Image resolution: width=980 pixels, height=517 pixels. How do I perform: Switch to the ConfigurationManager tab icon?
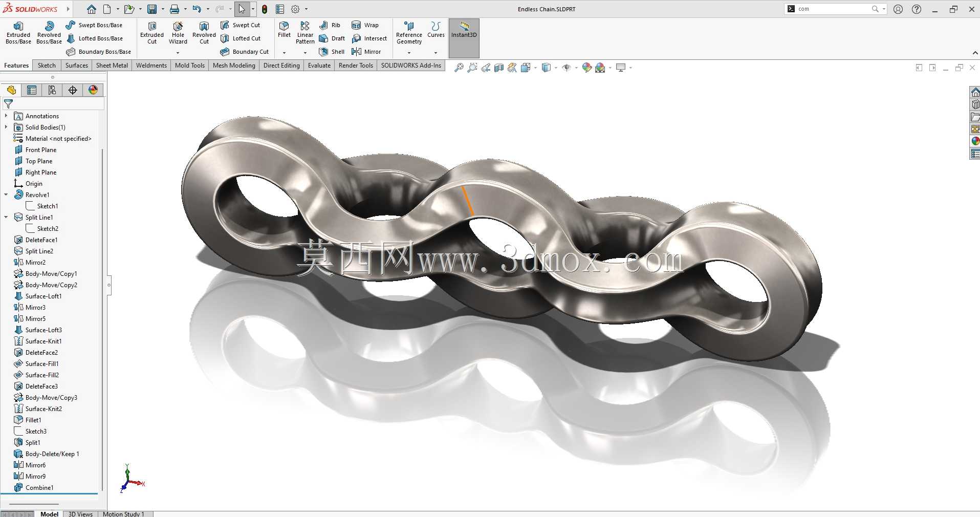click(52, 90)
